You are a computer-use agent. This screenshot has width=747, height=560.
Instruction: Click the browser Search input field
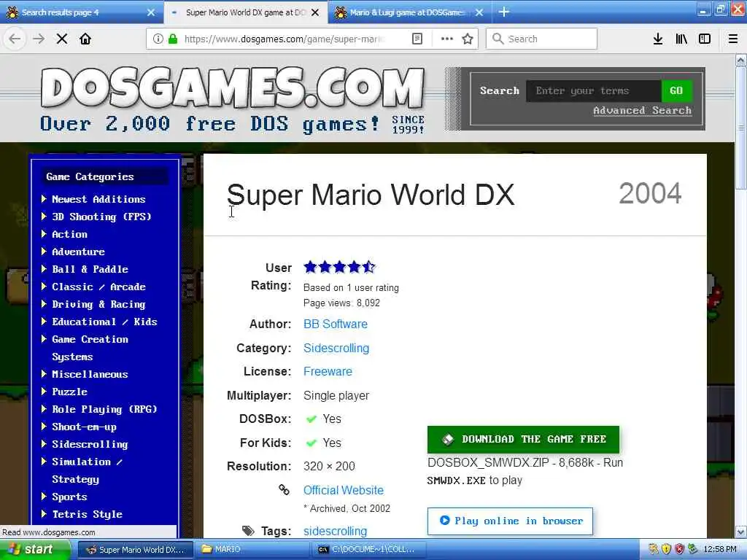(542, 39)
